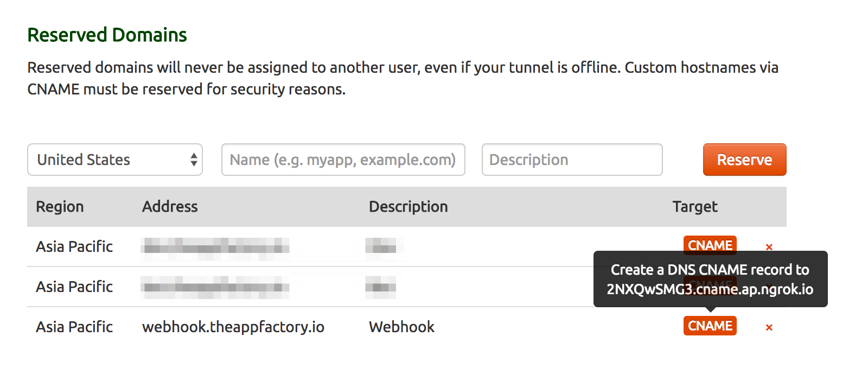The height and width of the screenshot is (368, 868).
Task: Click the Region column header
Action: (60, 207)
